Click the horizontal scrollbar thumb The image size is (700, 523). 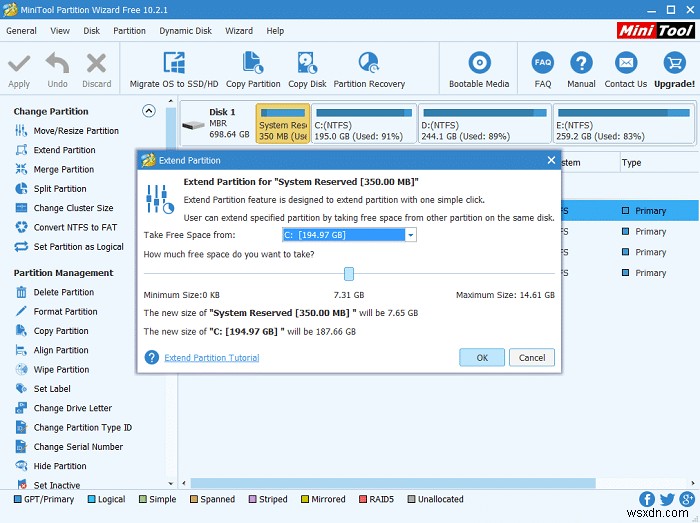coord(393,483)
